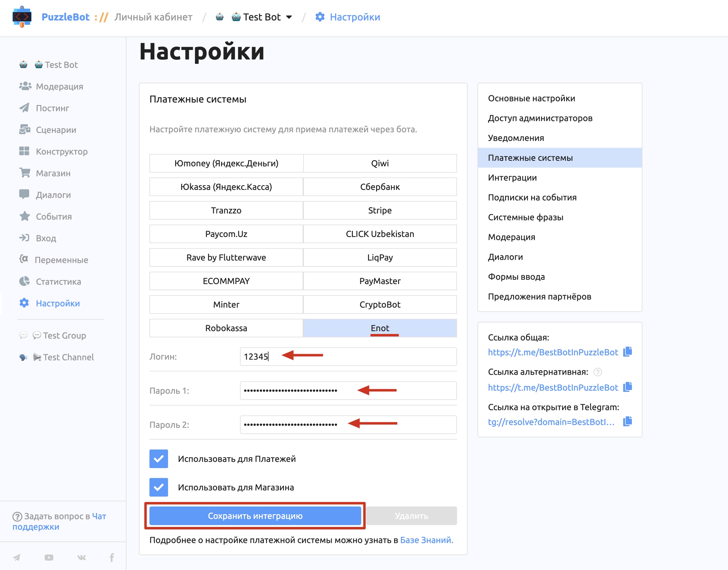Open the База Знаний link
The height and width of the screenshot is (570, 728).
[x=426, y=540]
